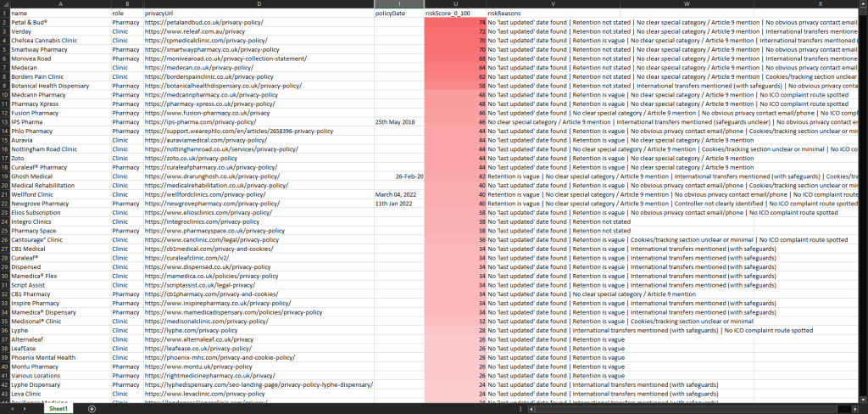This screenshot has height=414, width=868.
Task: Select the 'Phoenix Mental Health' cell
Action: point(60,357)
